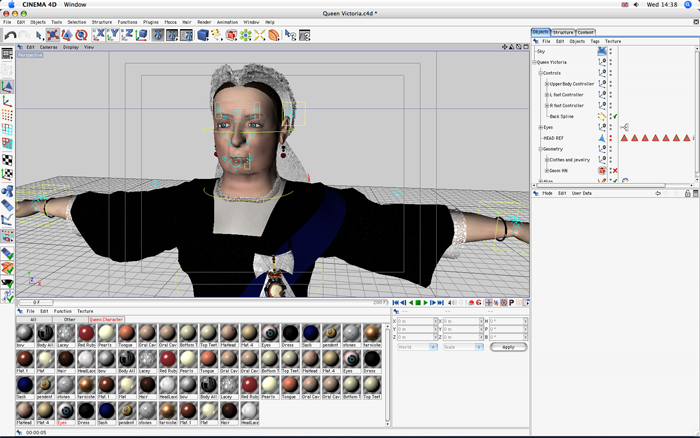Toggle visibility dots for HEAD REF
The height and width of the screenshot is (438, 700).
(611, 138)
